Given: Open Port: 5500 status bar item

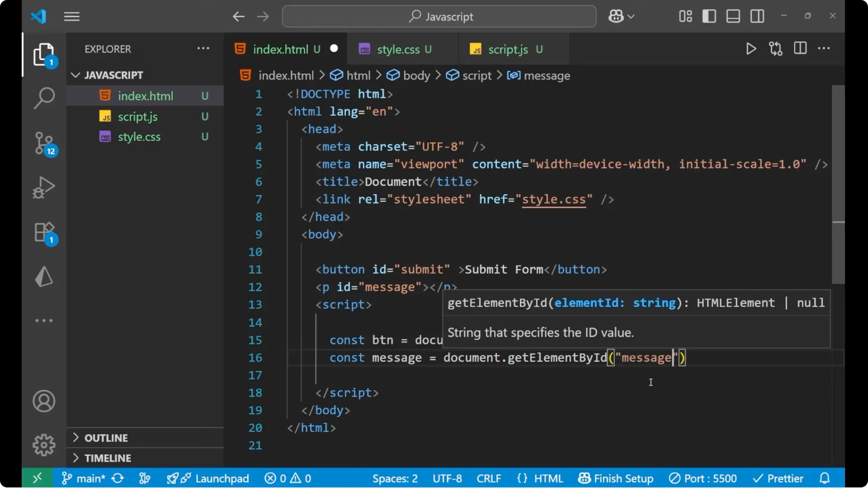Looking at the screenshot, I should coord(703,478).
